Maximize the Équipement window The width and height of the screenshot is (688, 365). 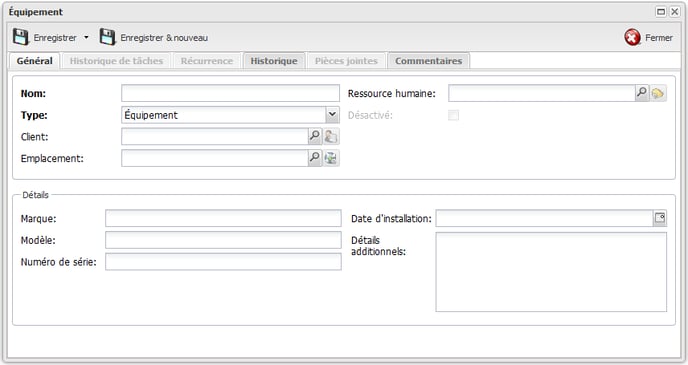(x=661, y=12)
